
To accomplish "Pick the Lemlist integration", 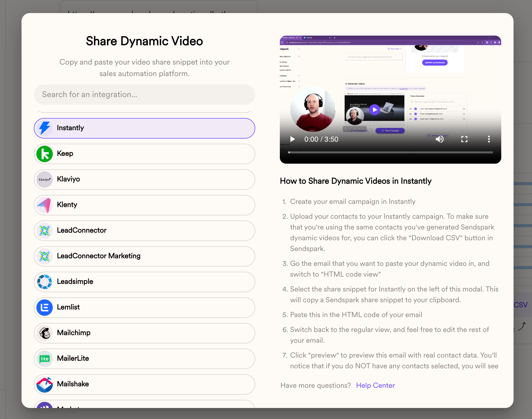I will pyautogui.click(x=145, y=307).
